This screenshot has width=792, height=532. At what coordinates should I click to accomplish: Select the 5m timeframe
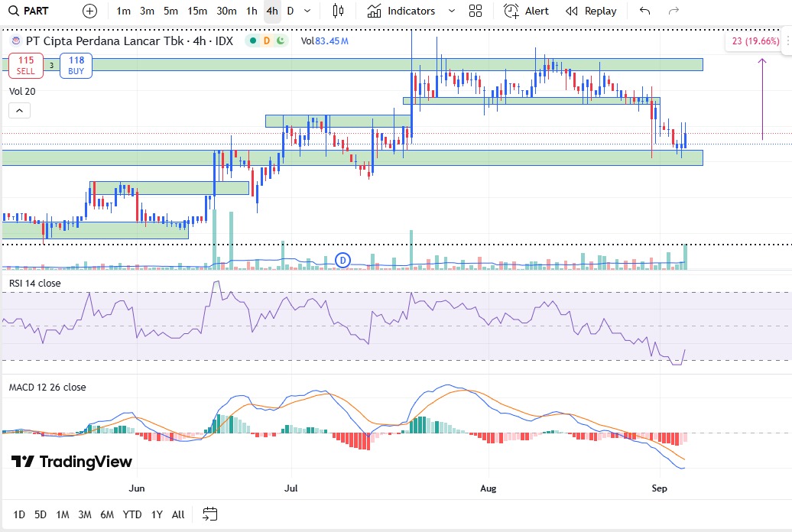pyautogui.click(x=170, y=11)
